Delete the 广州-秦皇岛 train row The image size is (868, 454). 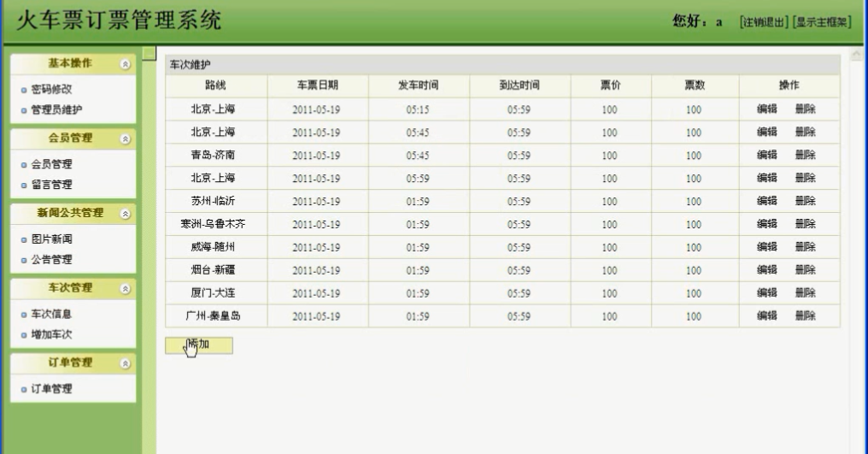[806, 316]
